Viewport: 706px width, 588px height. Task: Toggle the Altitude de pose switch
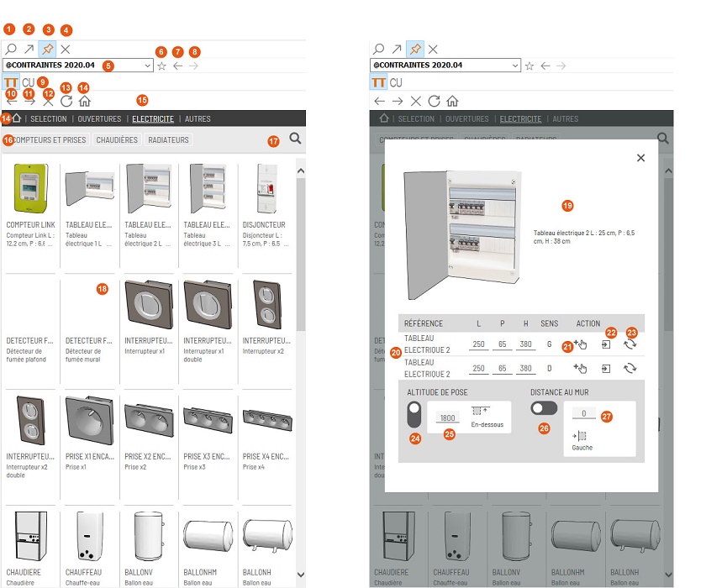[414, 415]
